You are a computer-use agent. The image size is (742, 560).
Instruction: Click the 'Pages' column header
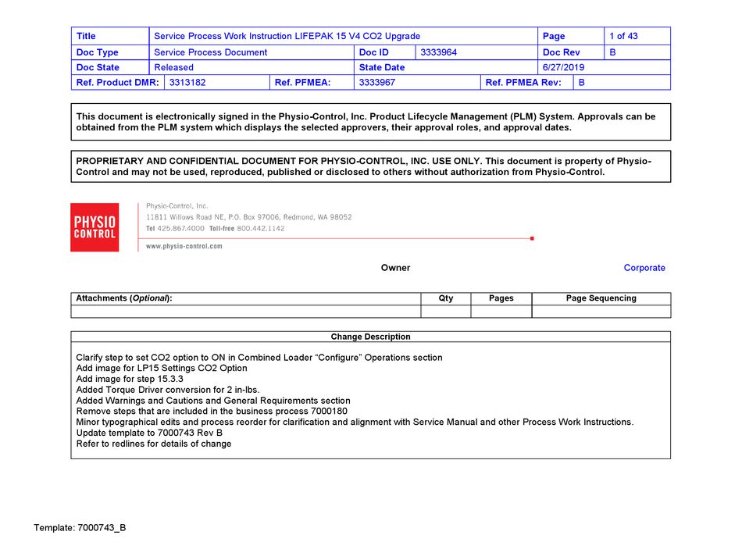[x=501, y=298]
